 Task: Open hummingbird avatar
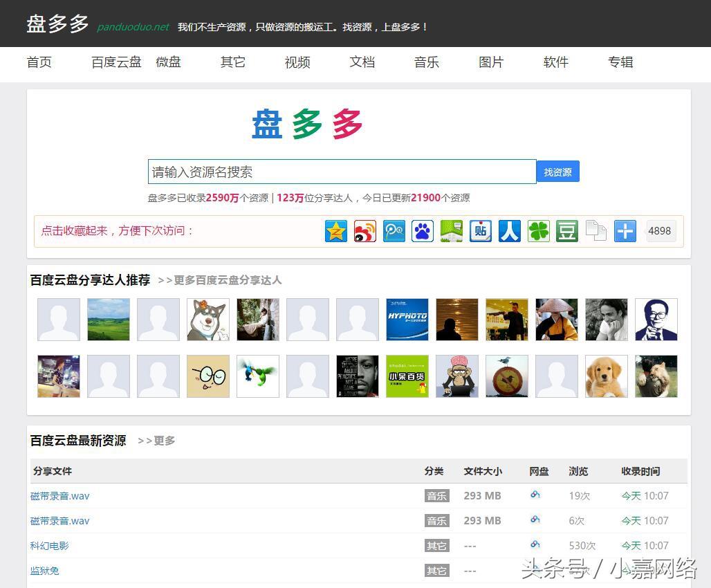258,376
